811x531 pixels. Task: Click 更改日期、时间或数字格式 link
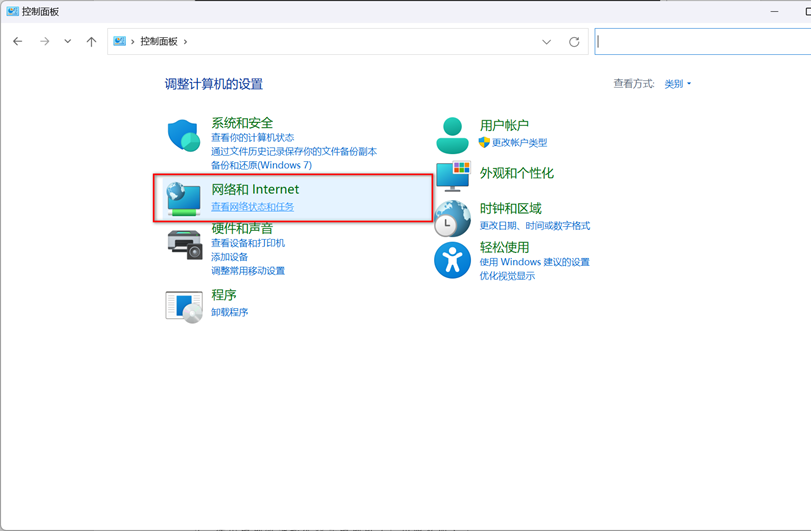point(535,226)
